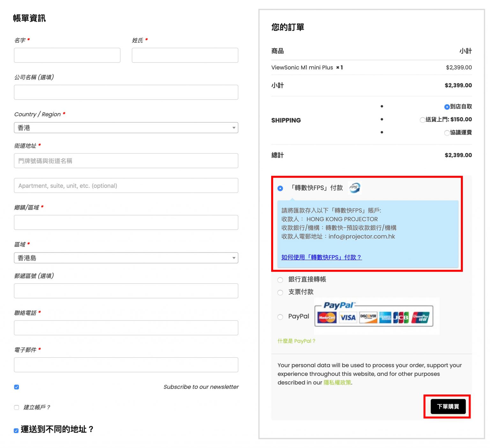Click the PayPal accepted cards logo image
The height and width of the screenshot is (448, 490).
(377, 316)
